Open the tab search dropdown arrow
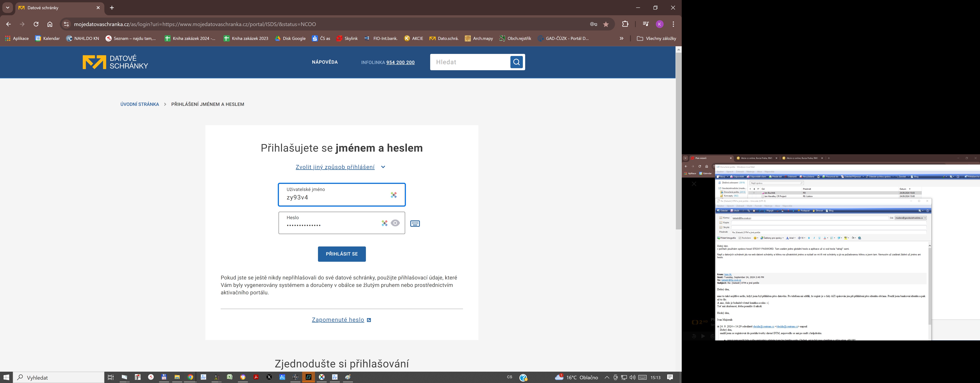Image resolution: width=980 pixels, height=383 pixels. coord(7,8)
